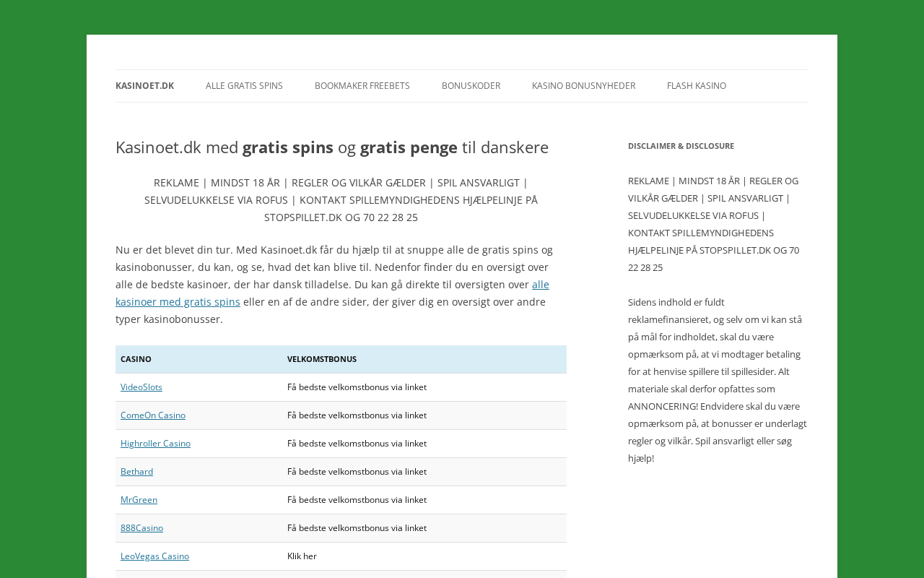This screenshot has height=578, width=924.
Task: Visit the Highroller Casino link
Action: (155, 444)
